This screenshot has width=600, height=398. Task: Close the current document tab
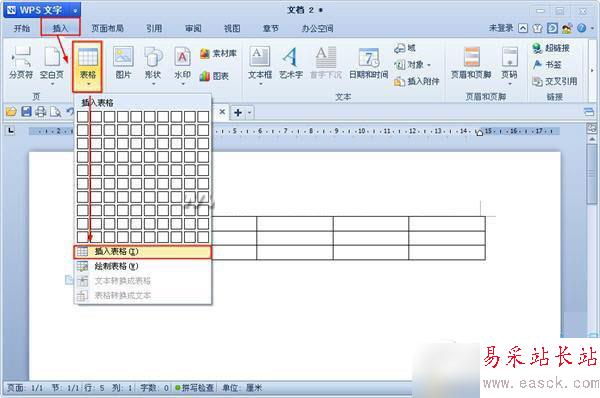tap(222, 112)
